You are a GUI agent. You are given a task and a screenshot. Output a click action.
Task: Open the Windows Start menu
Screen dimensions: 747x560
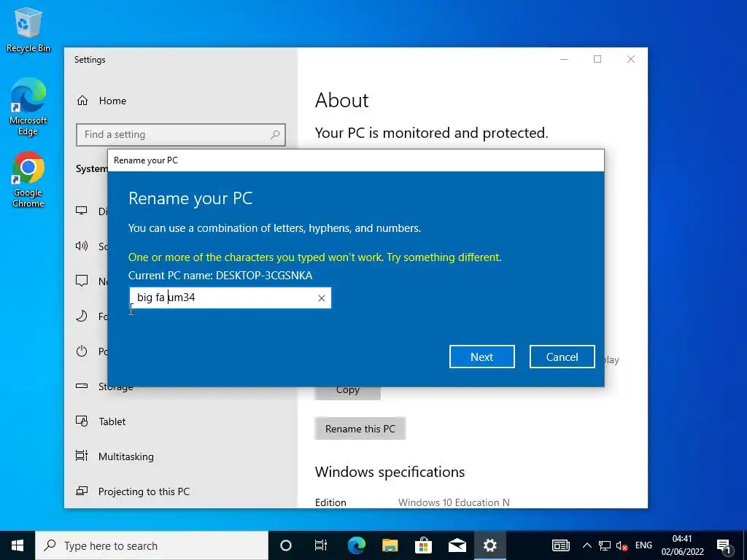[18, 545]
